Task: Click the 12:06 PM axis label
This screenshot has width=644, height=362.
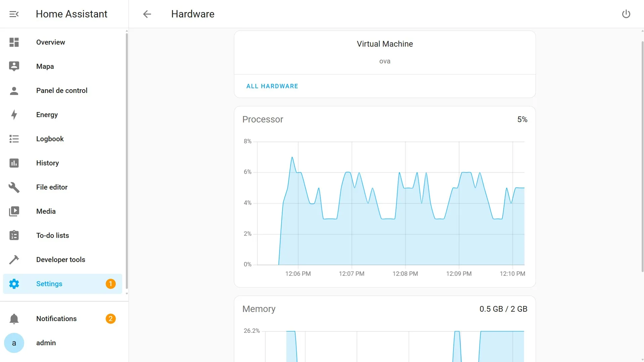Action: pos(298,274)
